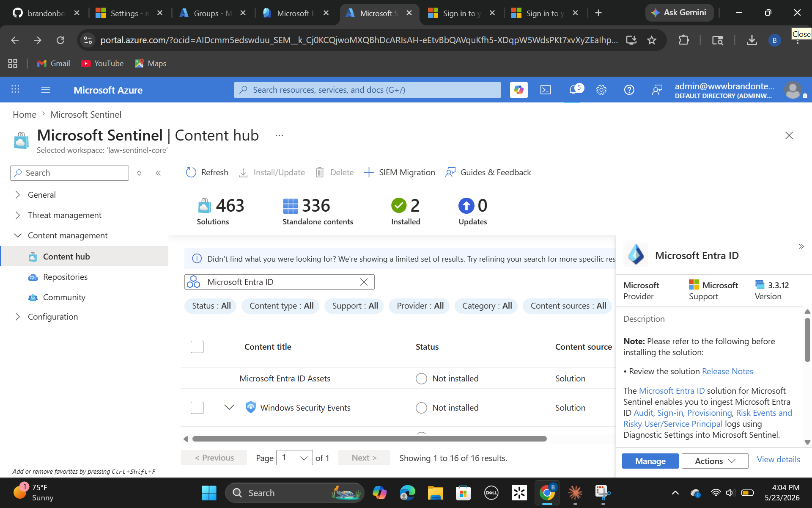812x508 pixels.
Task: Open the Content type : All filter
Action: coord(281,306)
